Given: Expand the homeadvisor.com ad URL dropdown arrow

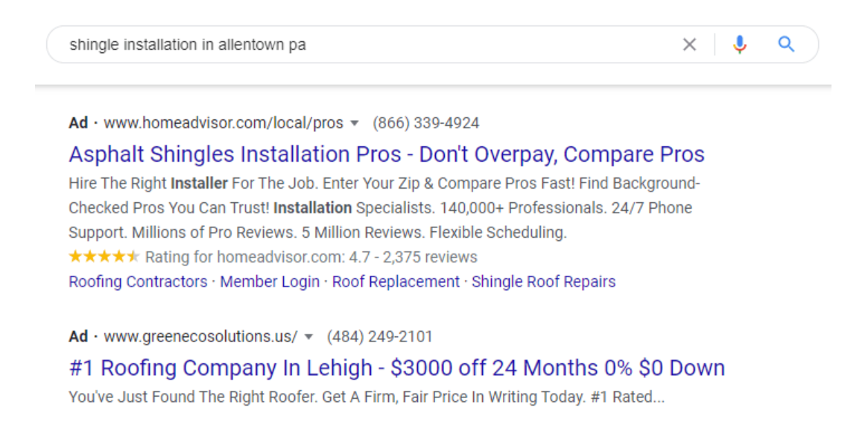Looking at the screenshot, I should point(355,123).
